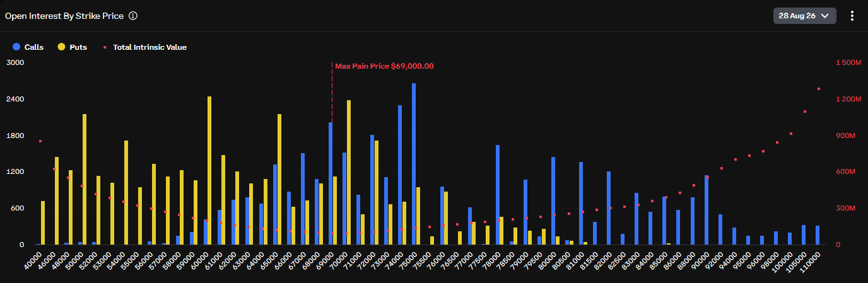Click the 1 500M value on right axis

[x=848, y=63]
